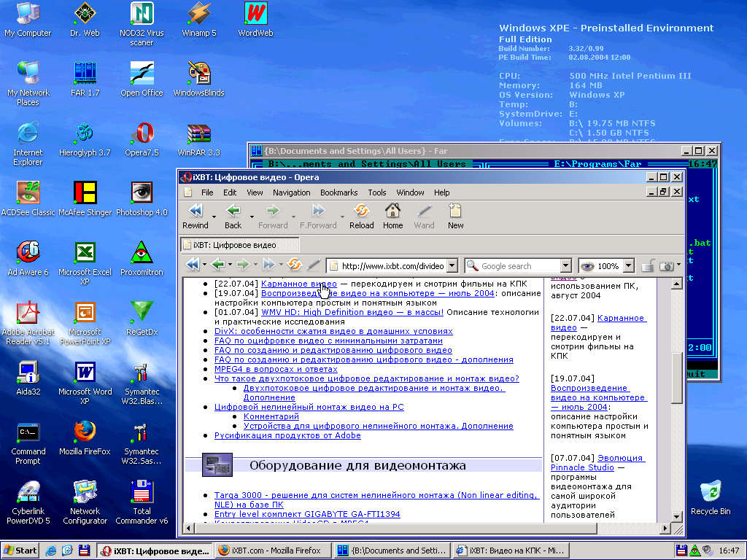The height and width of the screenshot is (560, 747).
Task: Open the Tools menu in Opera
Action: coord(377,192)
